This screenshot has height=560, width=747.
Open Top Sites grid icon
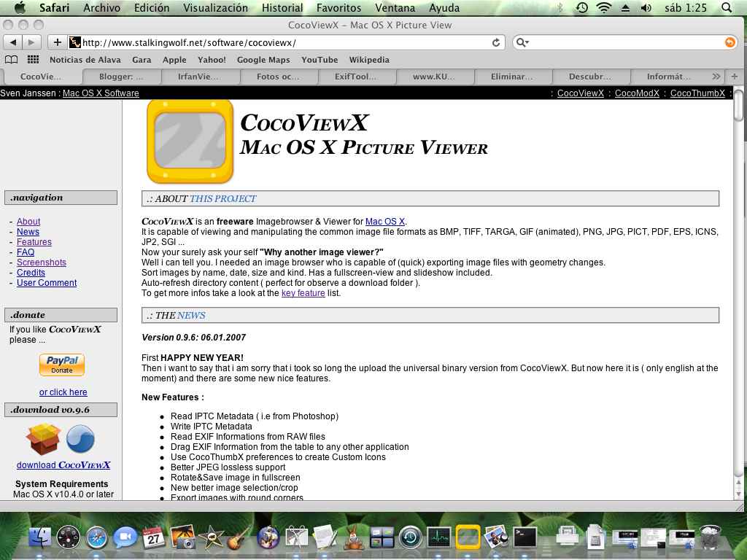tap(33, 60)
